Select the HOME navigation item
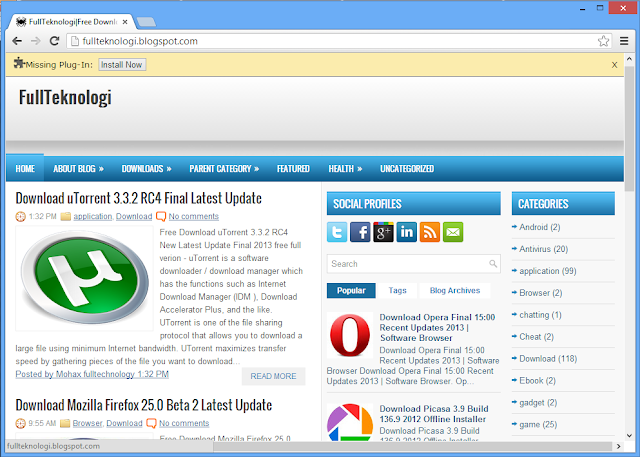640x457 pixels. (25, 169)
